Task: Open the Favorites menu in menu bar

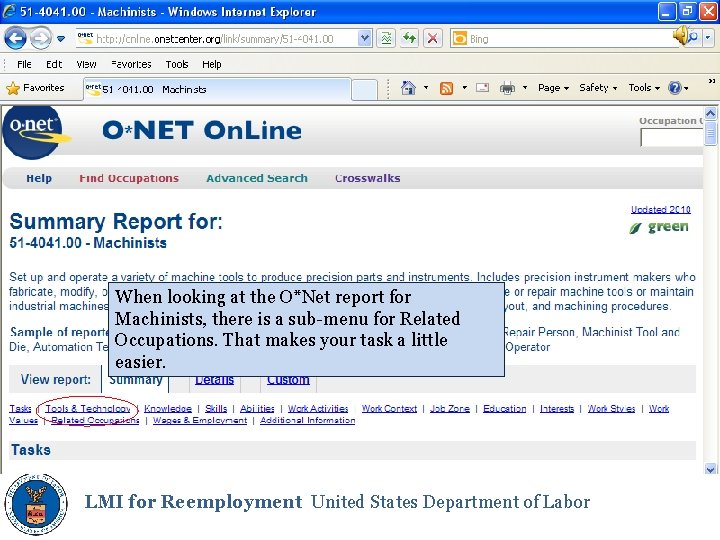Action: coord(131,64)
